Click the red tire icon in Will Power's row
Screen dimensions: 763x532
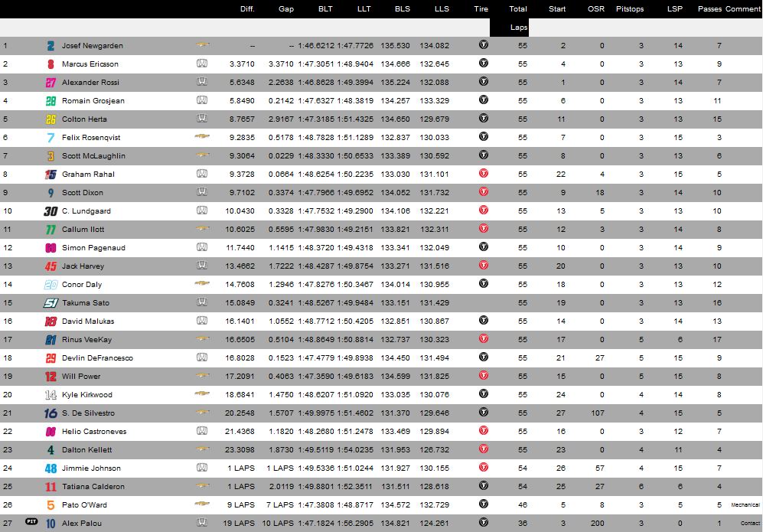tap(484, 377)
